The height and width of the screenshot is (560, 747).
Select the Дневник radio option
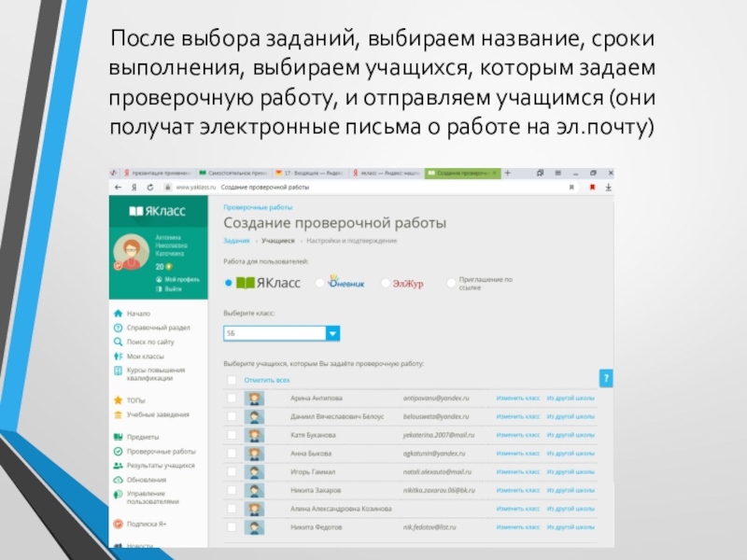click(x=319, y=283)
